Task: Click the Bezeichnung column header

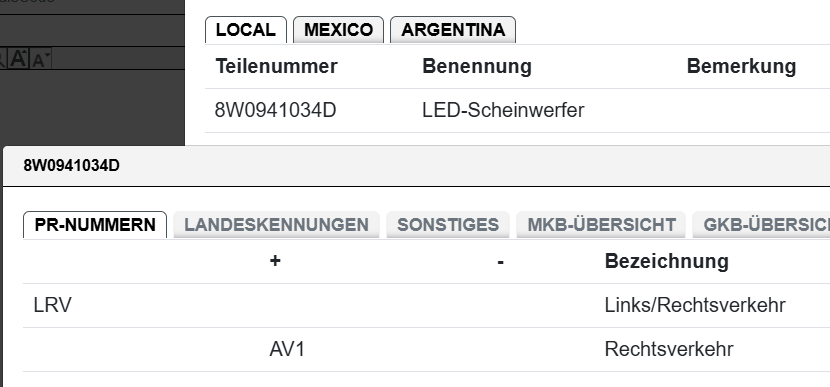Action: click(x=666, y=261)
